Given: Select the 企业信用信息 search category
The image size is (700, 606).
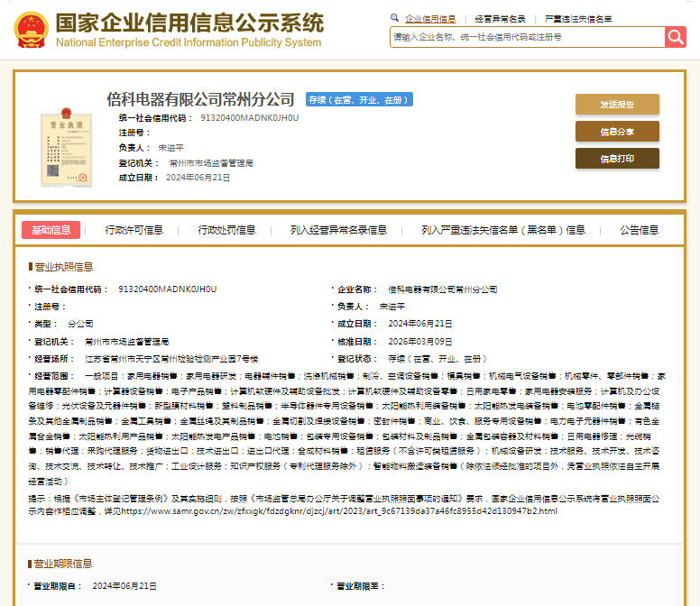Looking at the screenshot, I should pyautogui.click(x=430, y=18).
